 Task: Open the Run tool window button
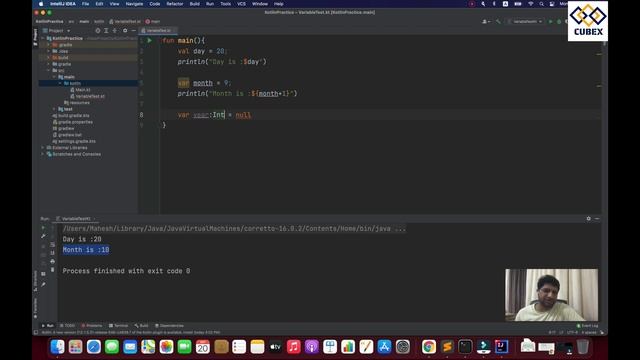point(47,326)
